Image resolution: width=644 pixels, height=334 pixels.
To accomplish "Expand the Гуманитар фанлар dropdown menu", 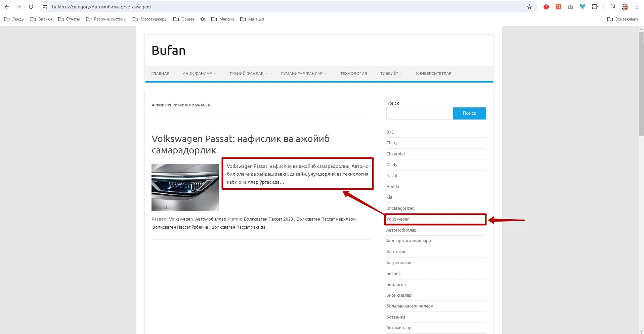I will click(x=303, y=74).
